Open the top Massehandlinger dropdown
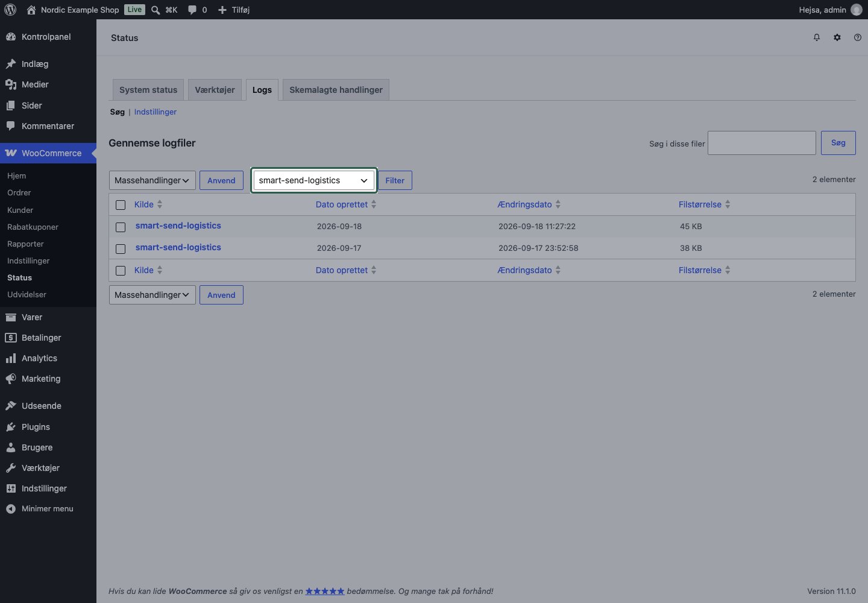Viewport: 868px width, 603px height. click(152, 180)
